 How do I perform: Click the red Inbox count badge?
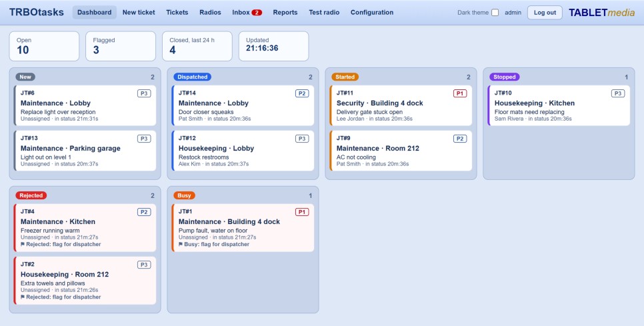tap(257, 13)
